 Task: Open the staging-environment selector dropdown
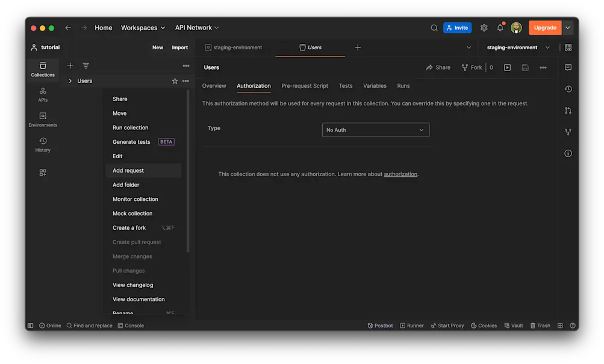517,47
